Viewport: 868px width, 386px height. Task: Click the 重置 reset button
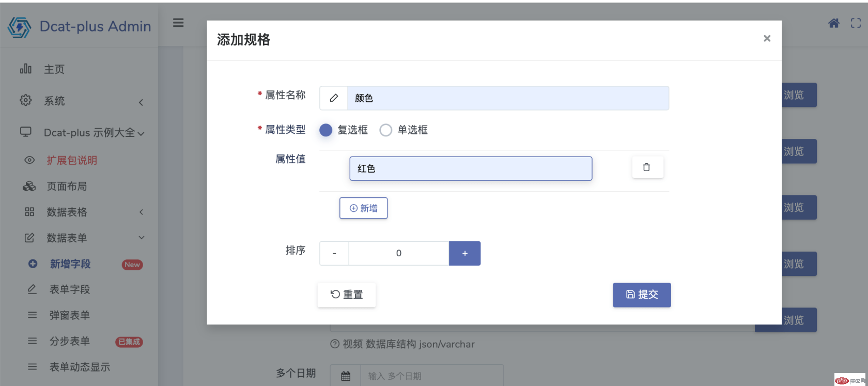tap(347, 295)
